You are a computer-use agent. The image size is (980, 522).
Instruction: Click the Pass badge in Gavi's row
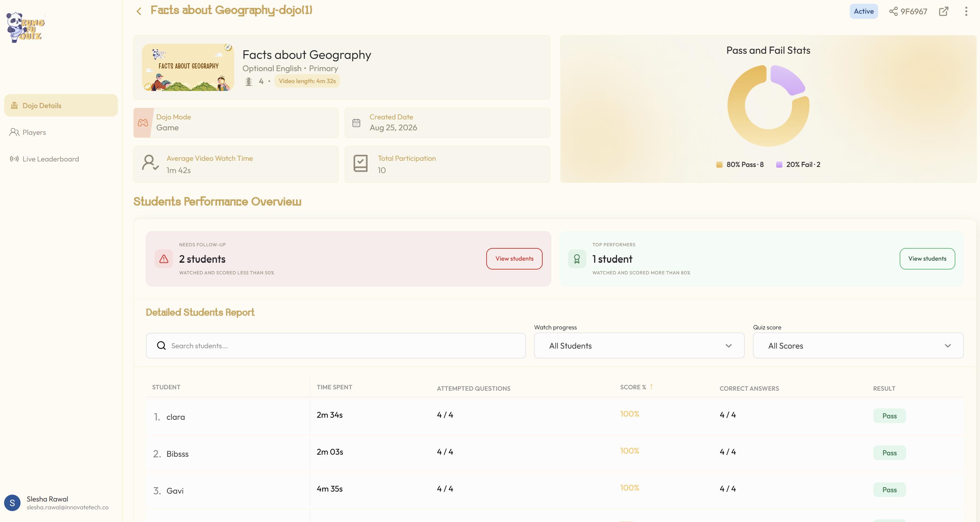tap(889, 490)
